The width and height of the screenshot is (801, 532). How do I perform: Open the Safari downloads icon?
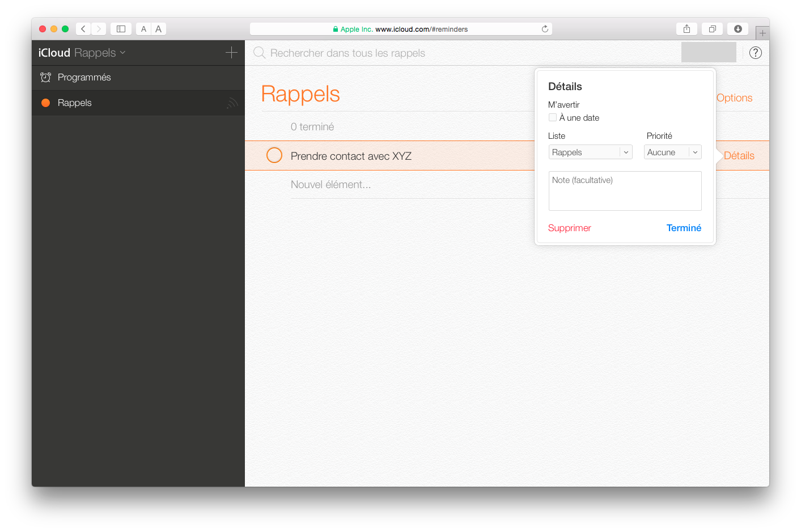tap(738, 29)
